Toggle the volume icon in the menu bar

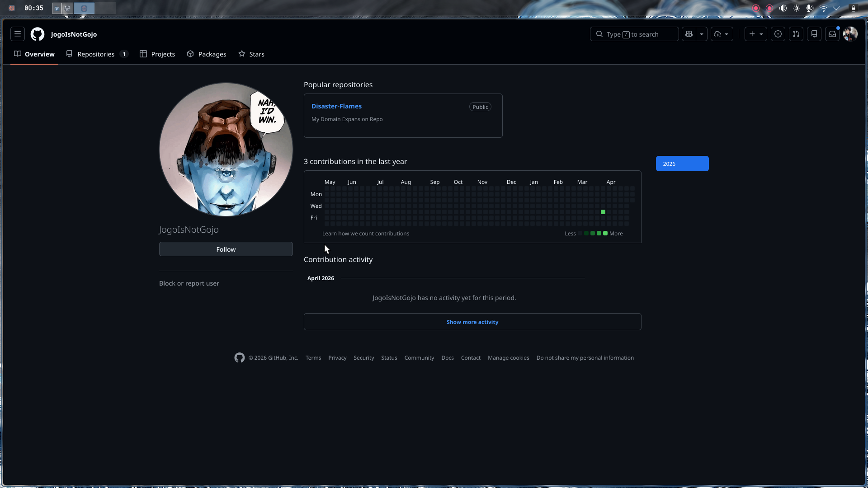click(783, 8)
